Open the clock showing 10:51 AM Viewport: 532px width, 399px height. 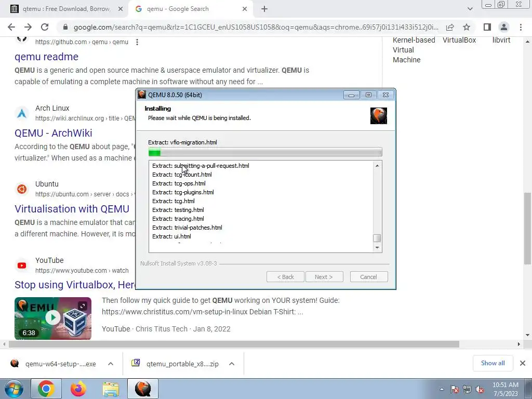(x=506, y=389)
